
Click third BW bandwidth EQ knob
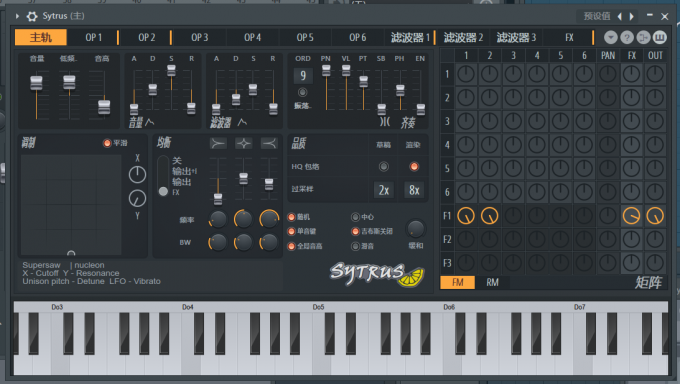pos(269,242)
